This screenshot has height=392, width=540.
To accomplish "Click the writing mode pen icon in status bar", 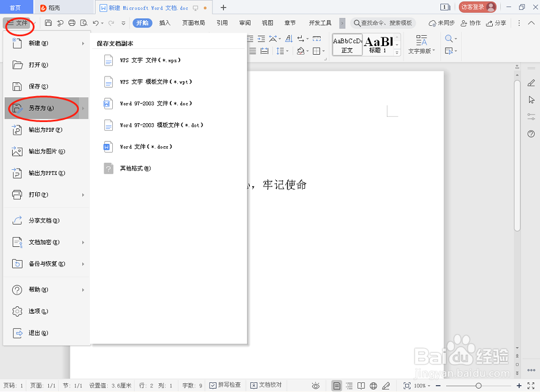I will (386, 386).
